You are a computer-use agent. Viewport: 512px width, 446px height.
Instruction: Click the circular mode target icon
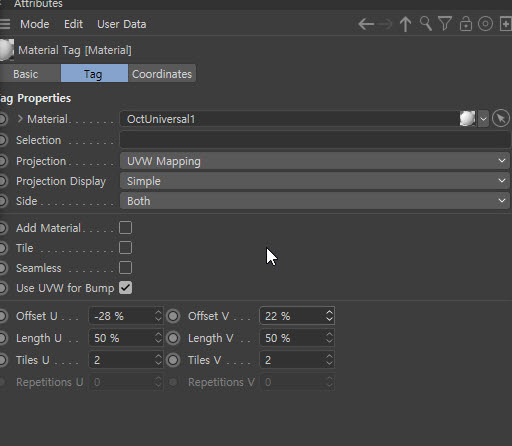pyautogui.click(x=485, y=24)
